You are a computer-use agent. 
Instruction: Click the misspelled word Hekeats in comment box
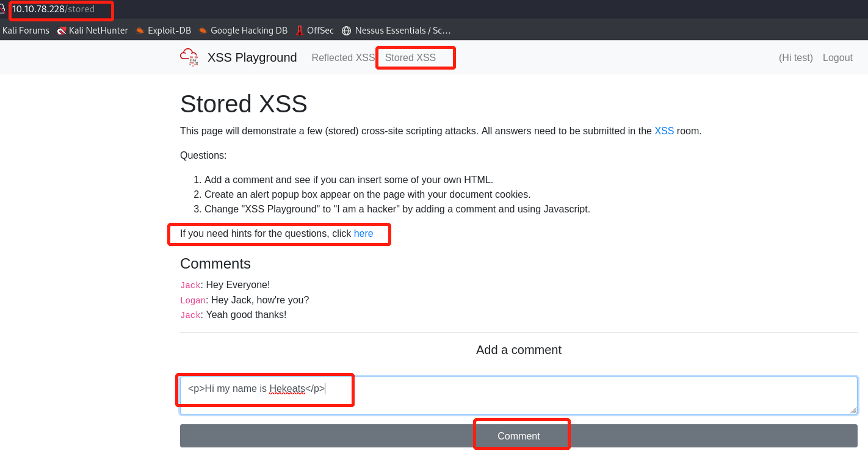point(287,389)
